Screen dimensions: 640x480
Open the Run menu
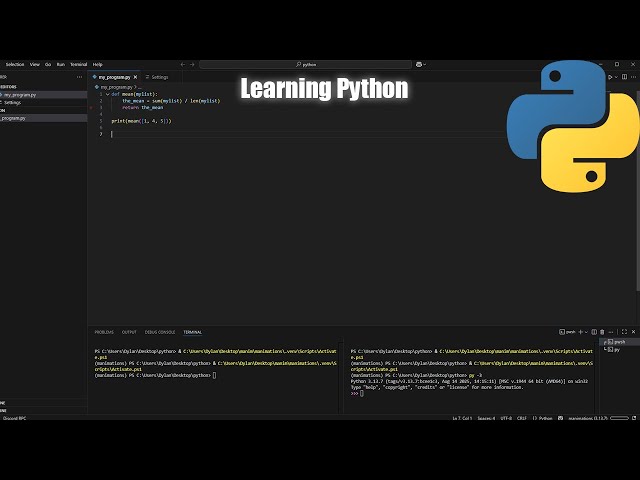pyautogui.click(x=61, y=64)
